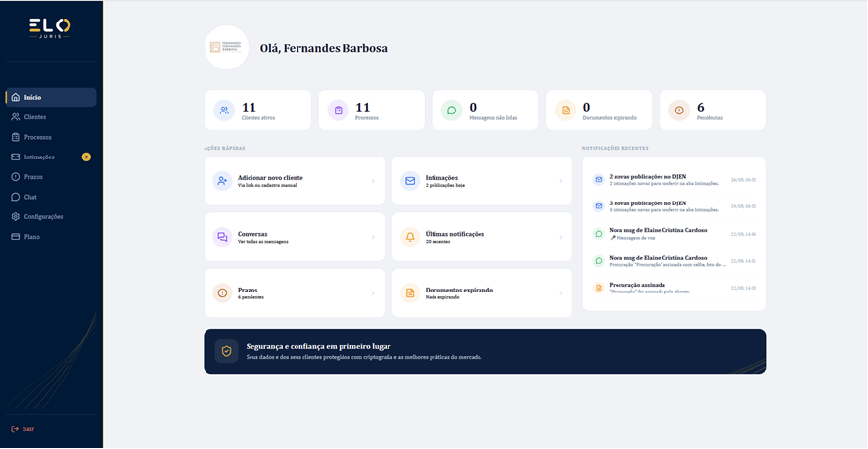The height and width of the screenshot is (449, 868).
Task: Click the 'Nada expirando' subtitle
Action: click(441, 297)
